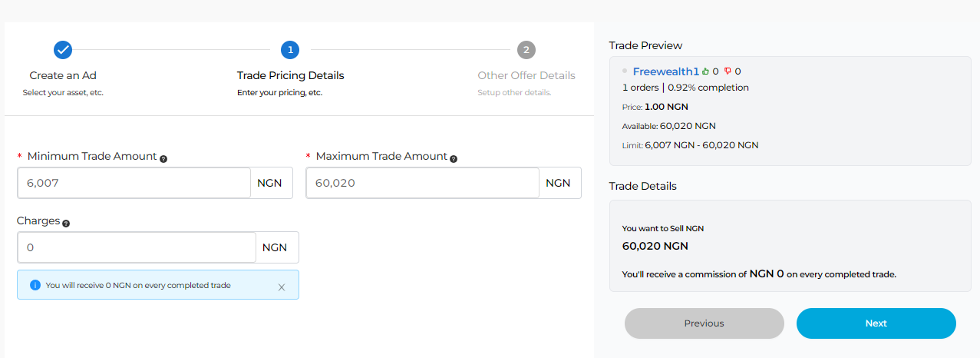Image resolution: width=980 pixels, height=358 pixels.
Task: Click the NGN suffix beside the Charges field
Action: (275, 247)
